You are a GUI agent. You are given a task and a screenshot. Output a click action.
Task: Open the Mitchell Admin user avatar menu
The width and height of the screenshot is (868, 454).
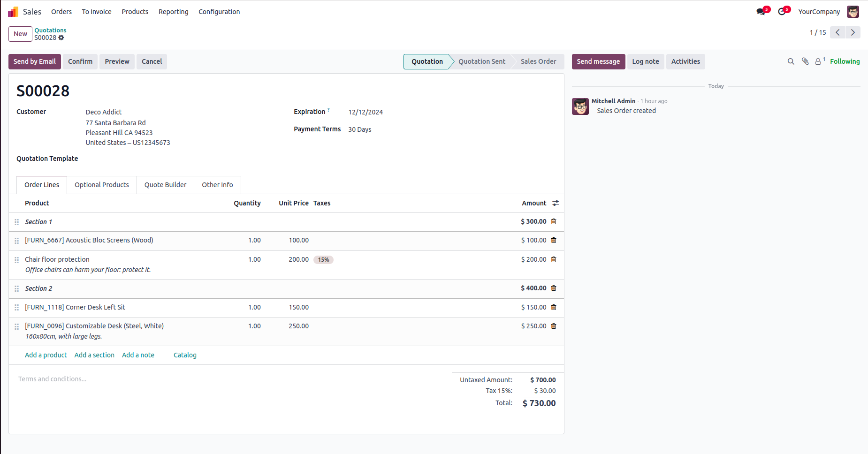pyautogui.click(x=853, y=12)
